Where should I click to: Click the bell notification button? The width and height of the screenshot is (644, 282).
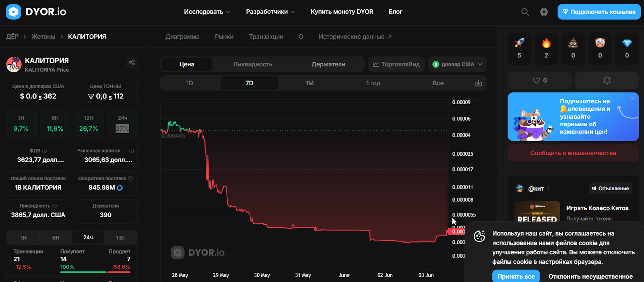pyautogui.click(x=607, y=80)
